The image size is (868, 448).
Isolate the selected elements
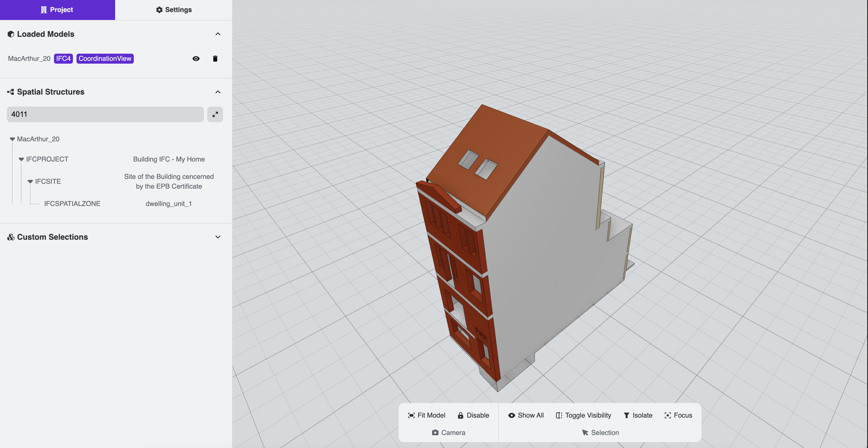coord(638,415)
